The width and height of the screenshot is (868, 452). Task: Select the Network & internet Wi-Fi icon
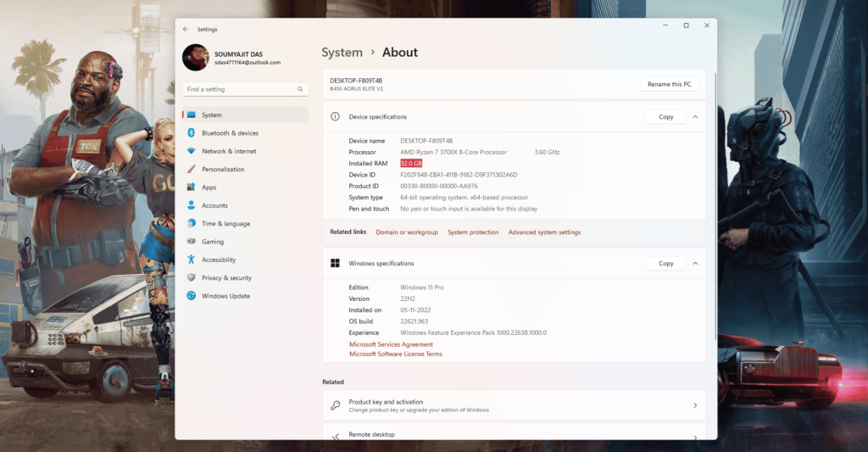(191, 151)
